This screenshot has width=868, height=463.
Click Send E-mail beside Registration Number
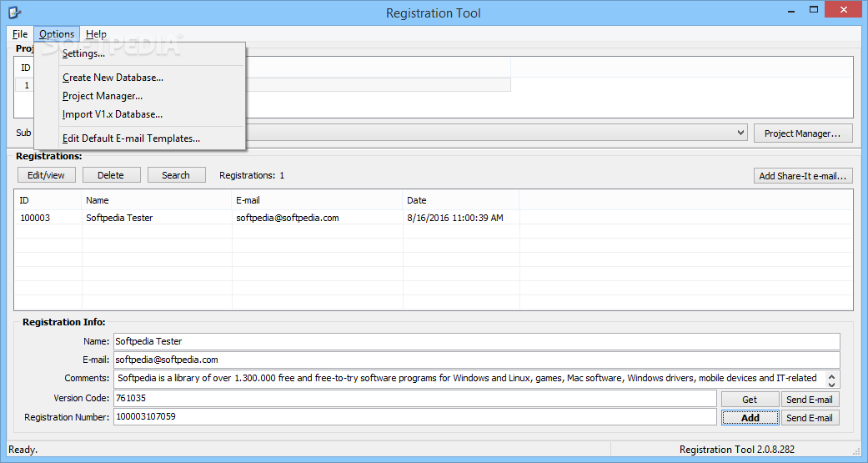pyautogui.click(x=810, y=418)
